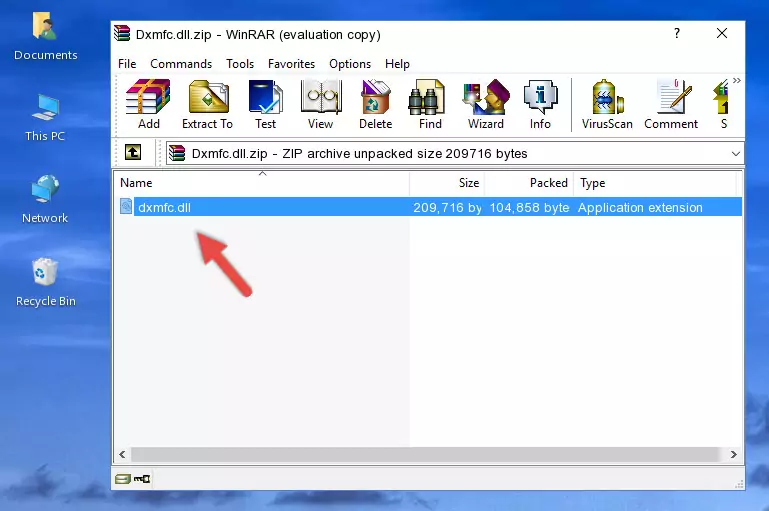Click the dxmfc.dll file icon

(x=126, y=206)
